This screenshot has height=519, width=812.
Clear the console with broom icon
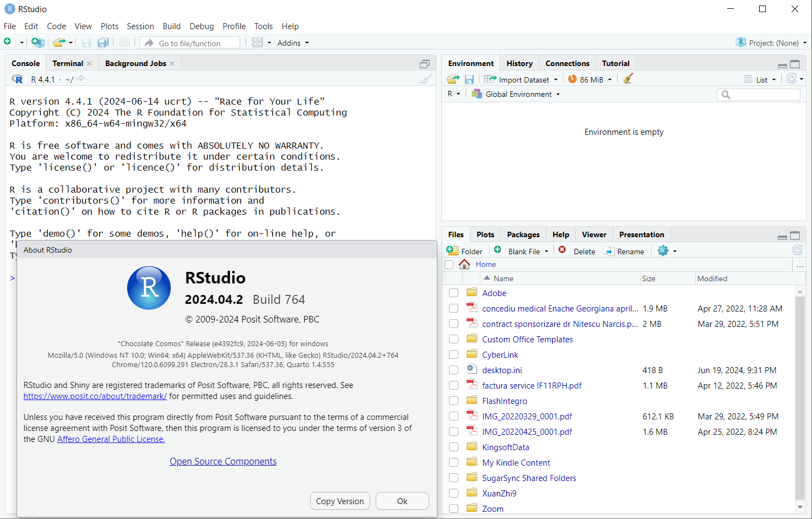426,79
